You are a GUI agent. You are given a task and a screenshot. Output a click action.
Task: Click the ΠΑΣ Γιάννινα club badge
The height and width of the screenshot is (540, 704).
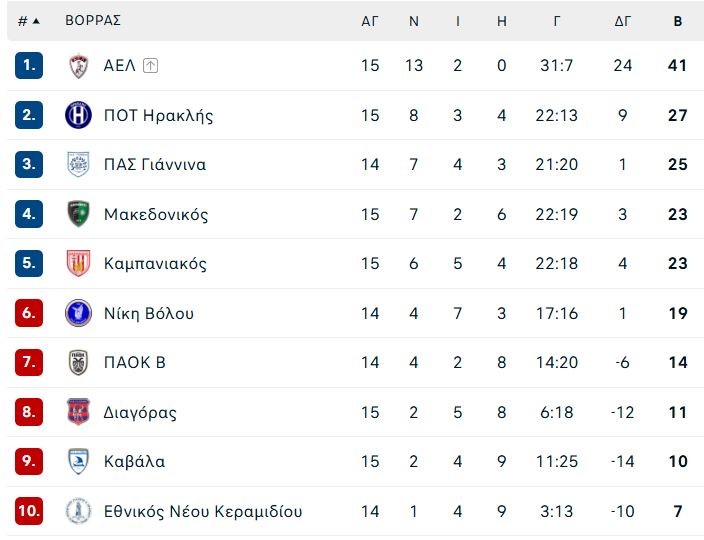[x=79, y=164]
